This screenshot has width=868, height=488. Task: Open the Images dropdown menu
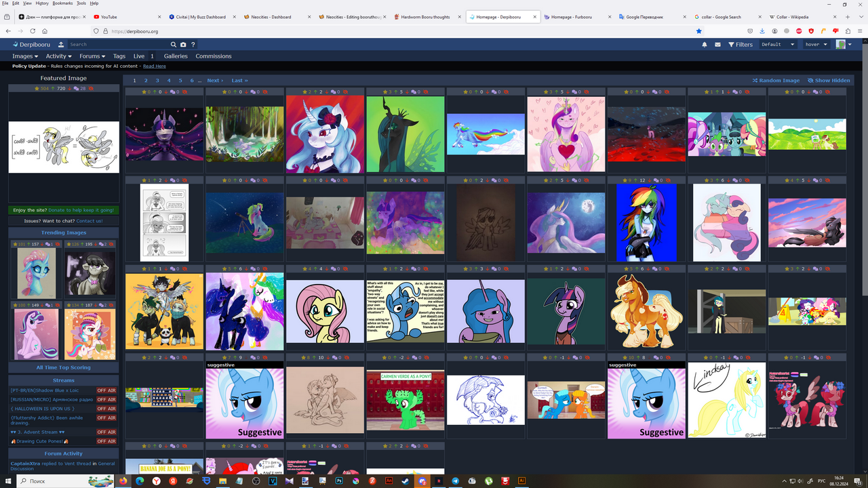point(26,56)
